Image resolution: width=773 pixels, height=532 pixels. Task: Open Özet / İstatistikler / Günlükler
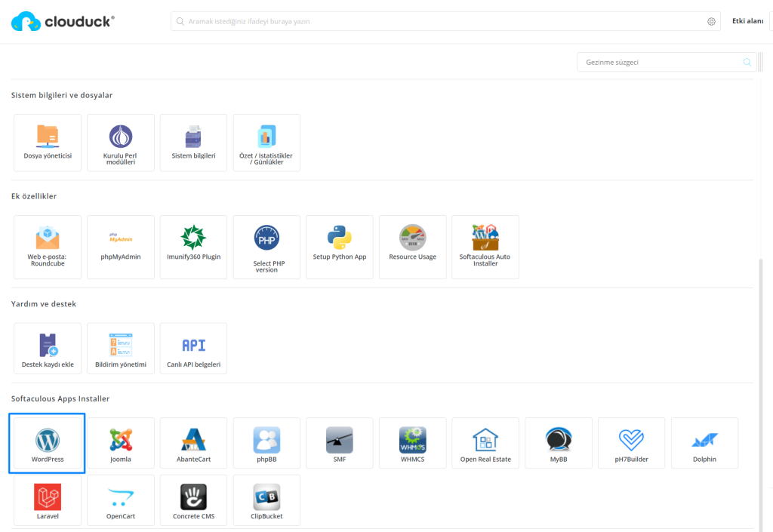point(266,143)
